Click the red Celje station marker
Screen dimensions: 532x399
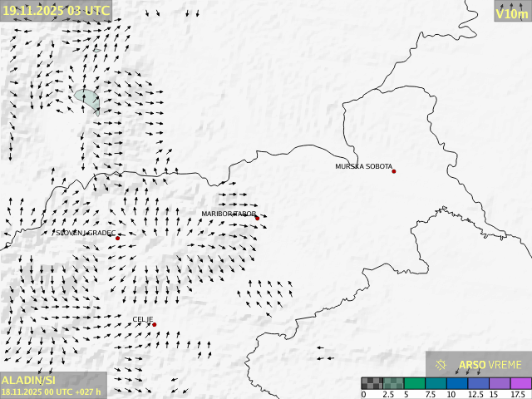click(155, 324)
